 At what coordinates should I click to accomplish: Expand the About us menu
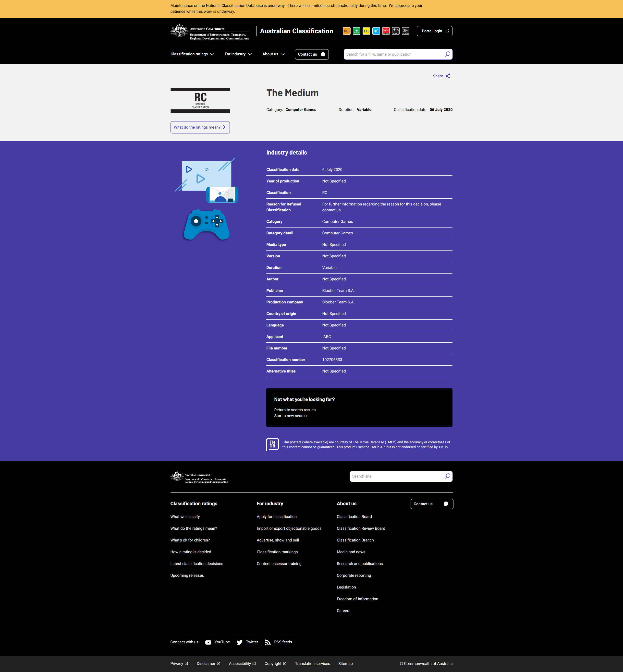click(273, 54)
